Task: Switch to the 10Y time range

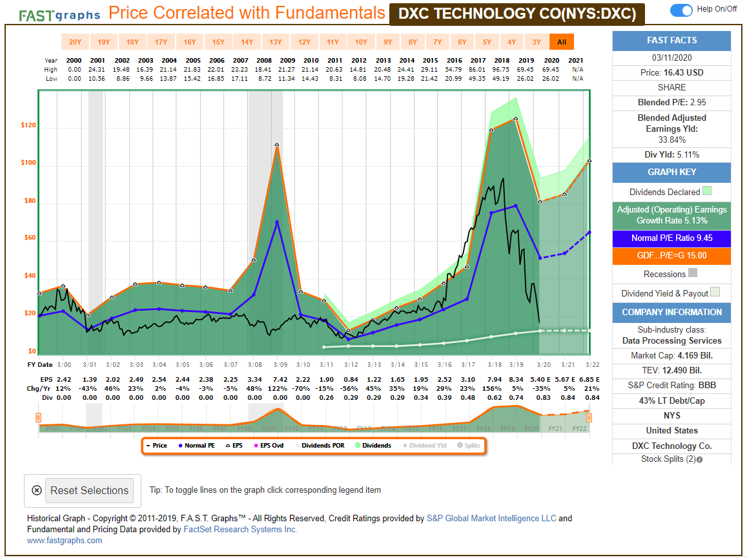Action: point(362,41)
